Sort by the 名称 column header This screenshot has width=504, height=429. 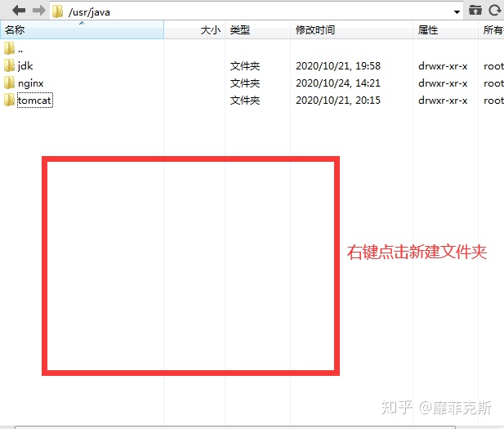82,30
